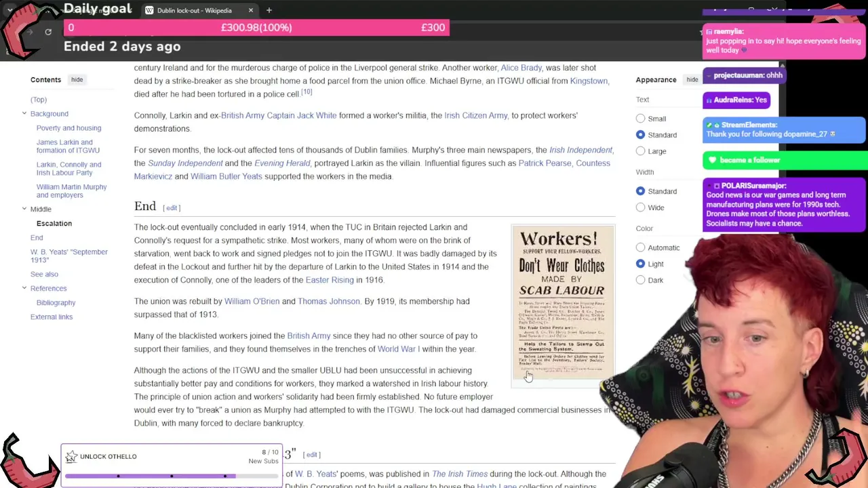Open Bibliography in the Contents list

tap(56, 303)
